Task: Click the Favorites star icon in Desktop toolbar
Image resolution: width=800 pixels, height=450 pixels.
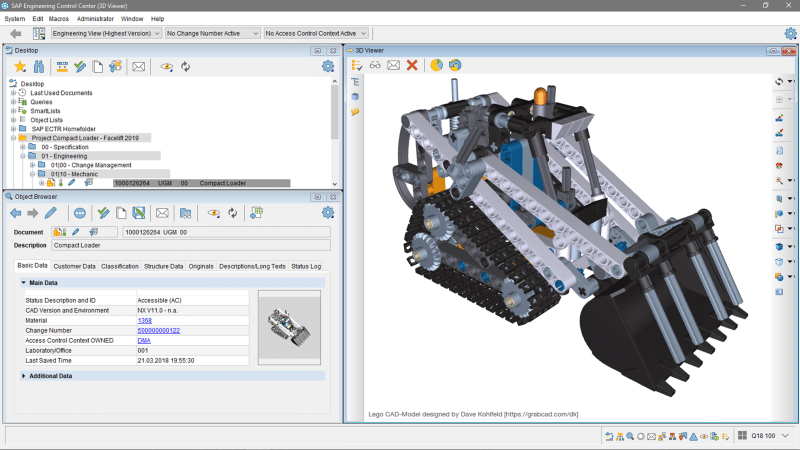Action: tap(20, 66)
